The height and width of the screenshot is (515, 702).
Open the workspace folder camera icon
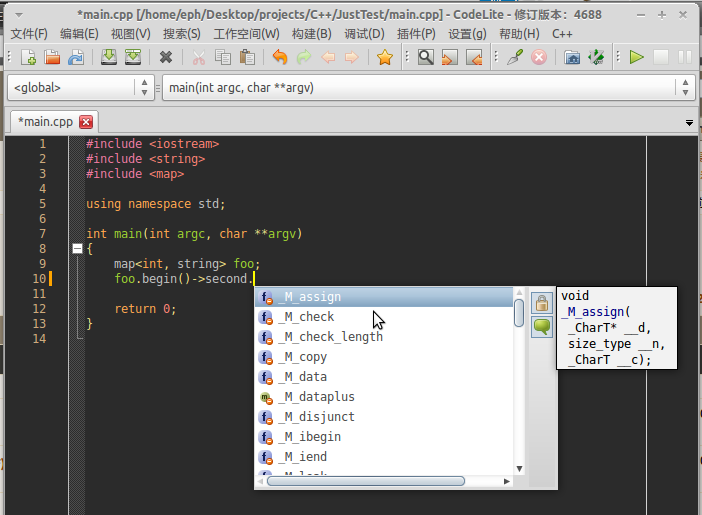tap(572, 57)
